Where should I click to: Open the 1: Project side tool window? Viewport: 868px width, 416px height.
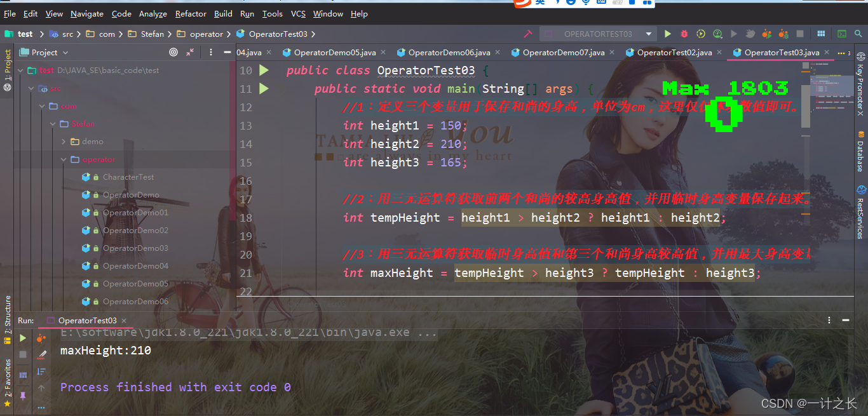pyautogui.click(x=8, y=69)
